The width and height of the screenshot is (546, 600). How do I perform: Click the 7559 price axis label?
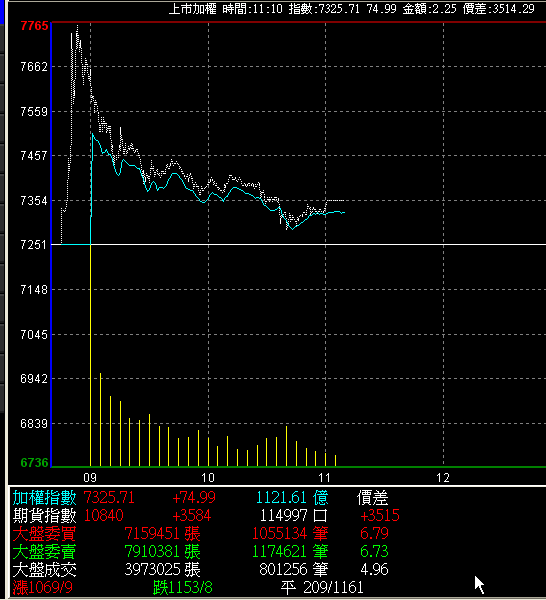[x=34, y=112]
